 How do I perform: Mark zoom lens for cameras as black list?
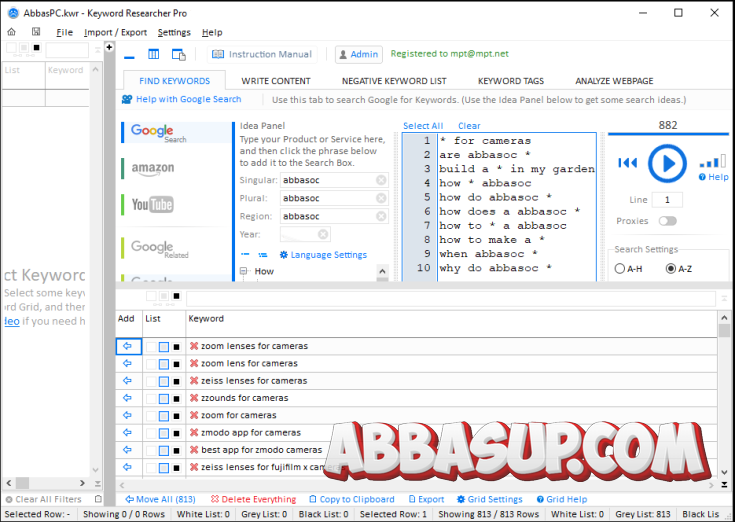[x=176, y=364]
